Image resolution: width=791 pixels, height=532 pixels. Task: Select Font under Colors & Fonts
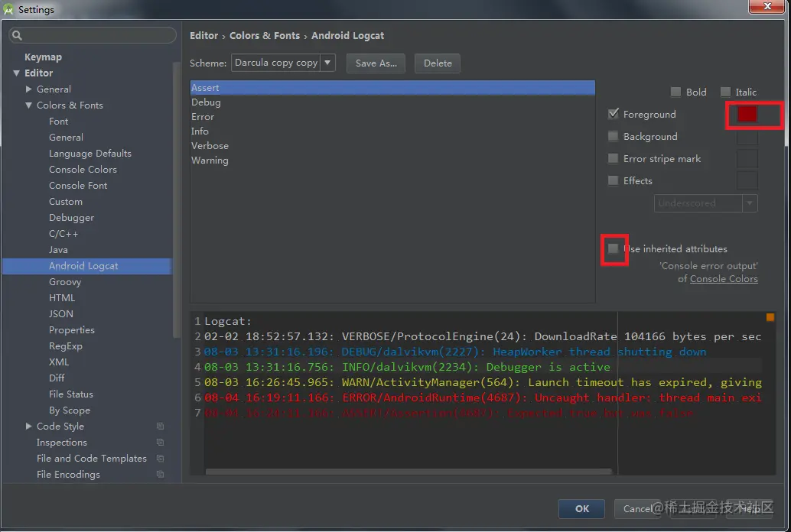[58, 121]
